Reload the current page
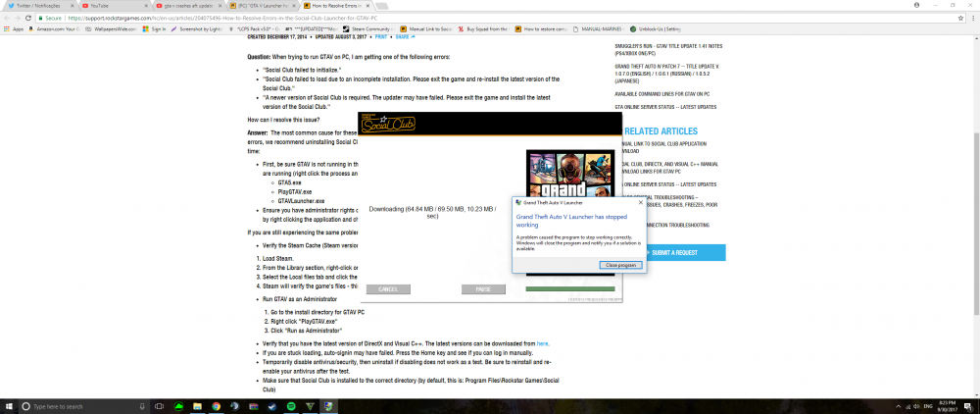The image size is (980, 414). 28,18
